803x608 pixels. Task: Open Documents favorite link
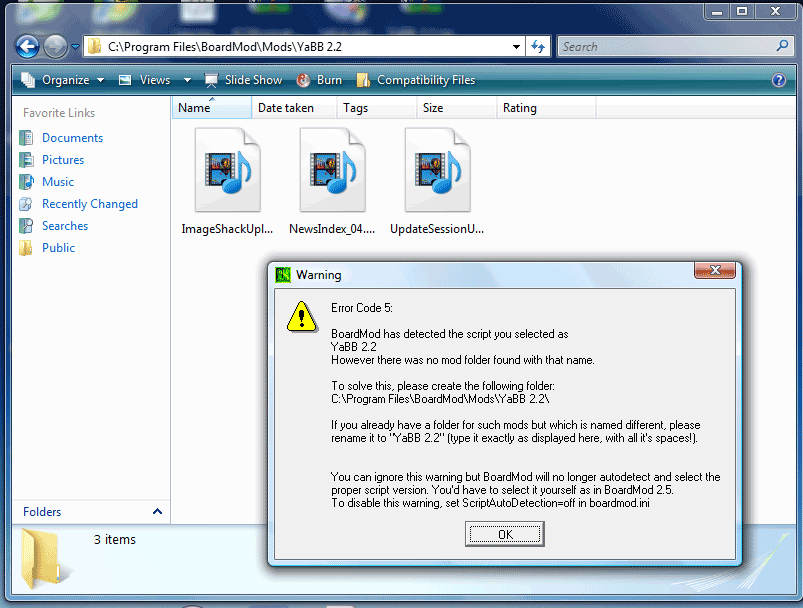[72, 138]
